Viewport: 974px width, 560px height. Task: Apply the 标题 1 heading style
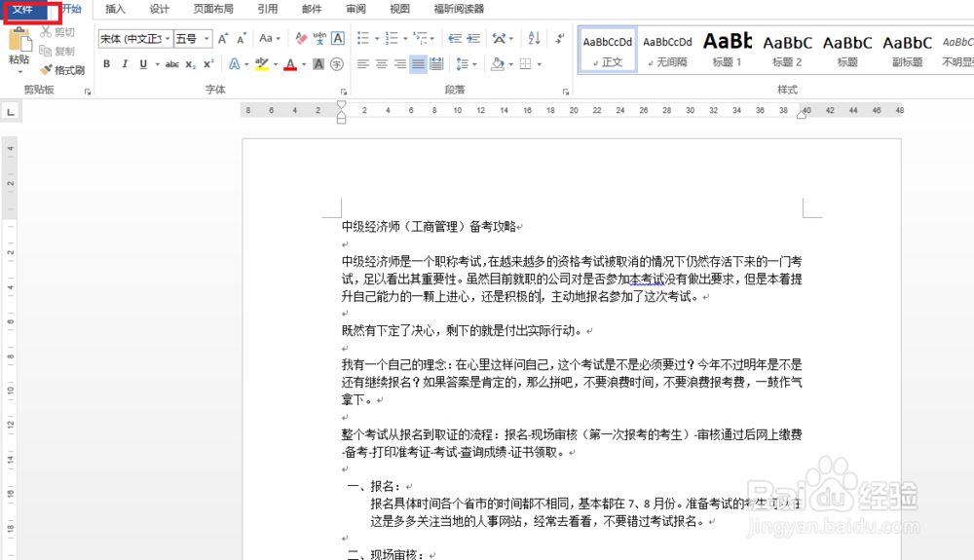pos(727,50)
